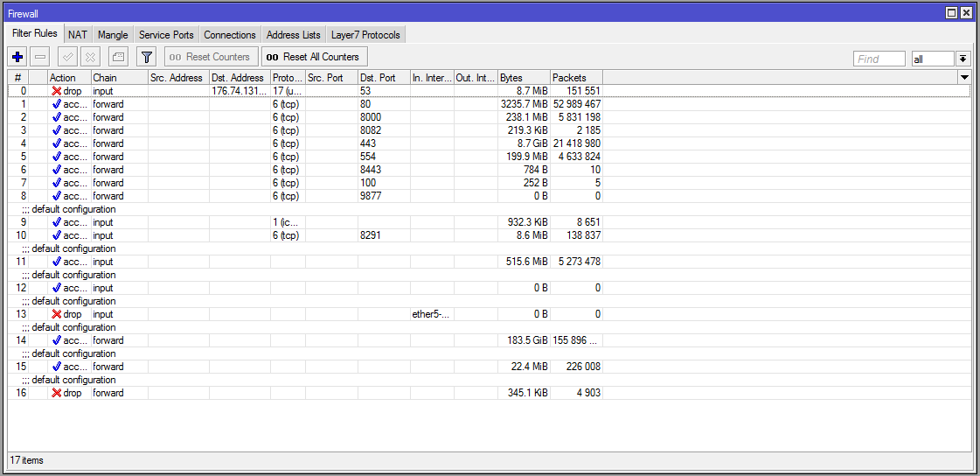Click accept icon of rule 12

point(56,289)
